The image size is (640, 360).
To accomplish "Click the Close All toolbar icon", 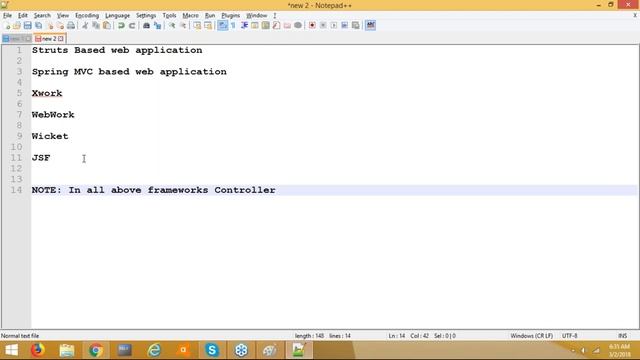I will pos(60,25).
